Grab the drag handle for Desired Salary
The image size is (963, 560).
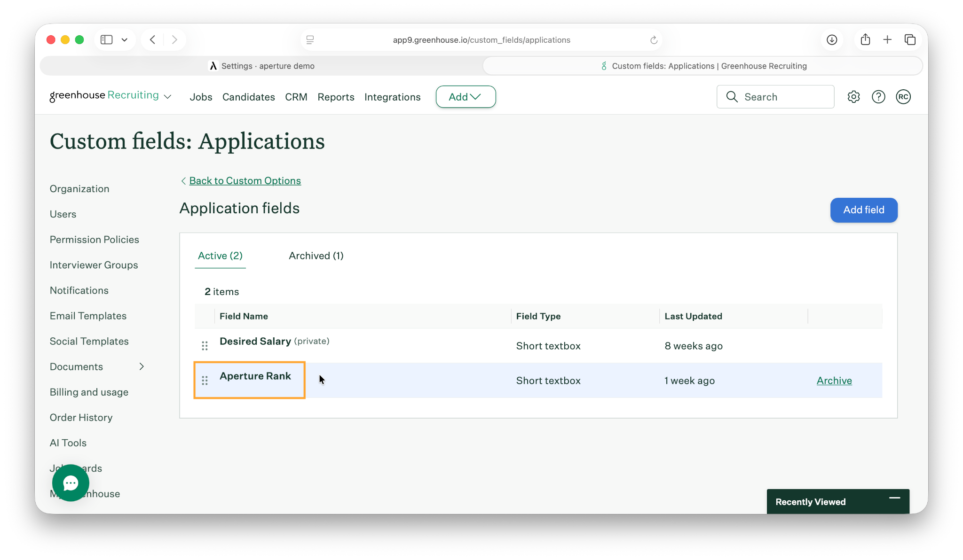(x=205, y=346)
